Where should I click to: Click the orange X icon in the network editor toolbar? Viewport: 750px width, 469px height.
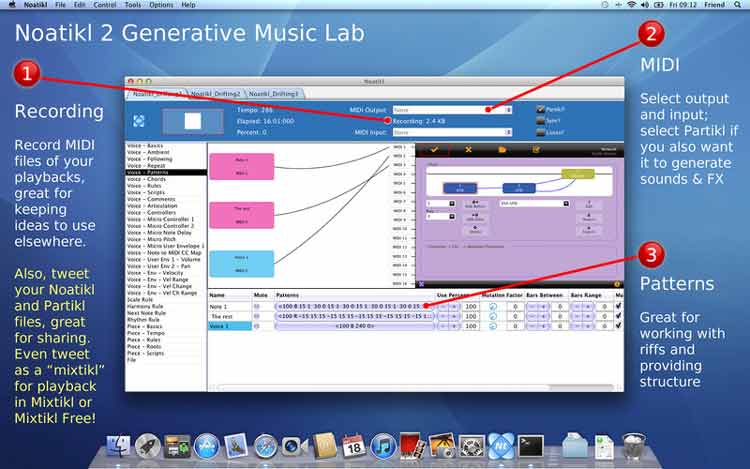(468, 150)
